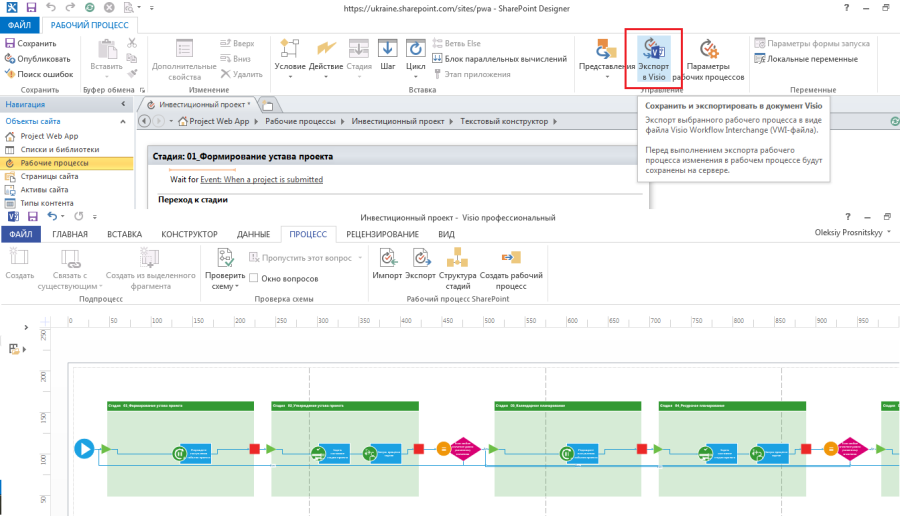Image resolution: width=900 pixels, height=516 pixels.
Task: Click Создать рабочий процесс in Visio
Action: (x=511, y=269)
